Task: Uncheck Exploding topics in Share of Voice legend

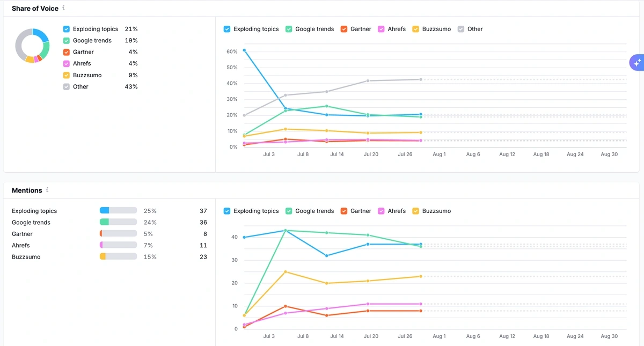Action: coord(67,29)
